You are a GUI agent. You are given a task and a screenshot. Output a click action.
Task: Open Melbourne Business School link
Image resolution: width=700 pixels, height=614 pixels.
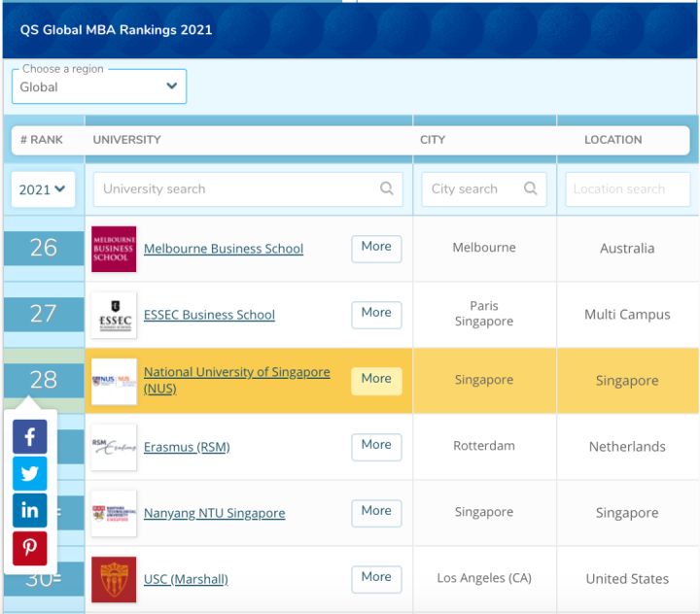224,249
